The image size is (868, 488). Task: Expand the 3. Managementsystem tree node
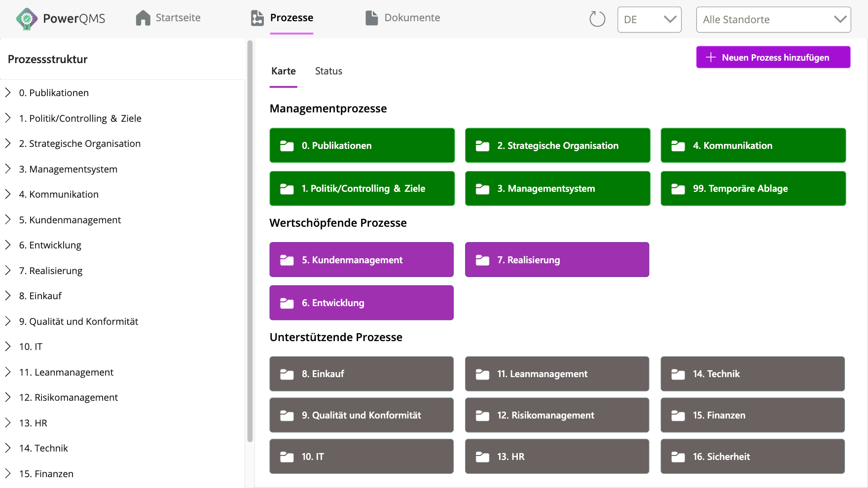pyautogui.click(x=8, y=169)
